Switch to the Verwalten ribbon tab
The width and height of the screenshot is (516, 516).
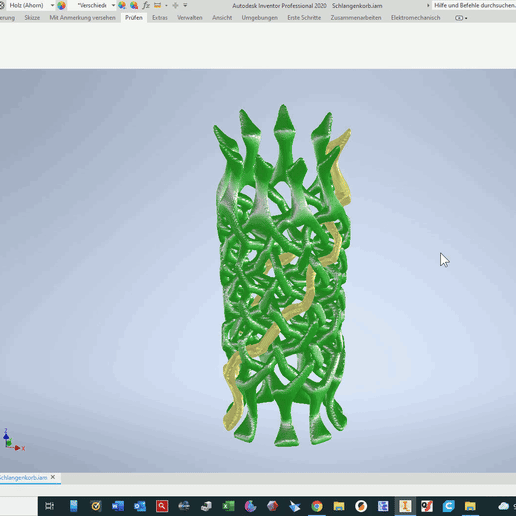(x=190, y=18)
